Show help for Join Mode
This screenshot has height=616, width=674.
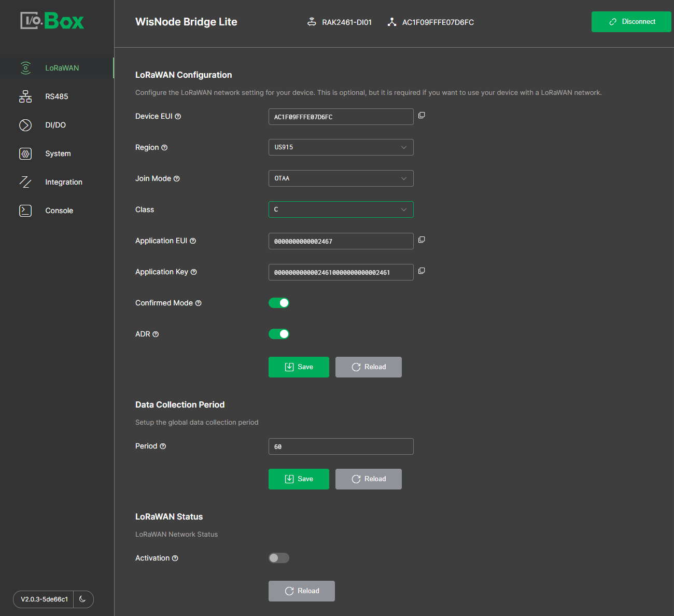pos(176,179)
